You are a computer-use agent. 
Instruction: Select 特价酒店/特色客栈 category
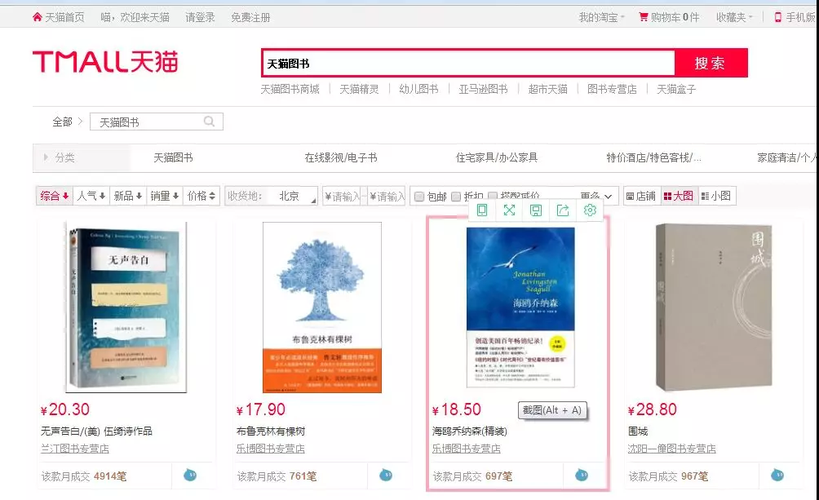point(653,157)
